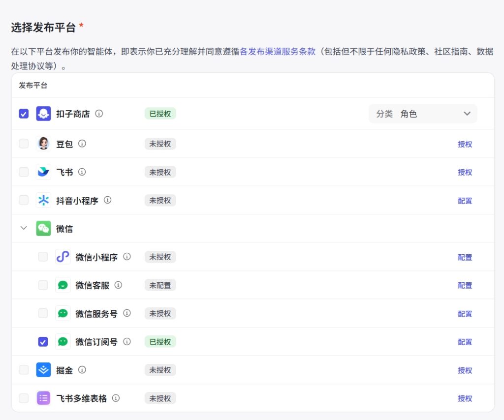Click the 已授权 badge for 扣子商店
504x420 pixels.
[x=160, y=114]
